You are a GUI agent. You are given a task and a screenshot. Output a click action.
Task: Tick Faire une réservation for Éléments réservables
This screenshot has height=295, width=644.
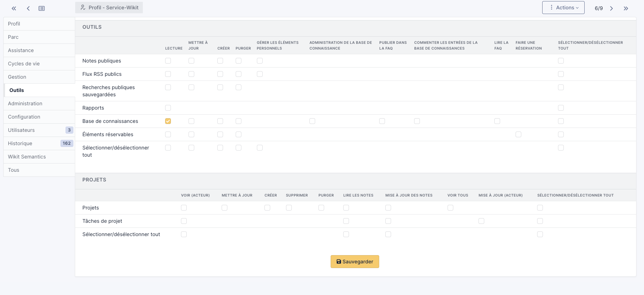518,134
